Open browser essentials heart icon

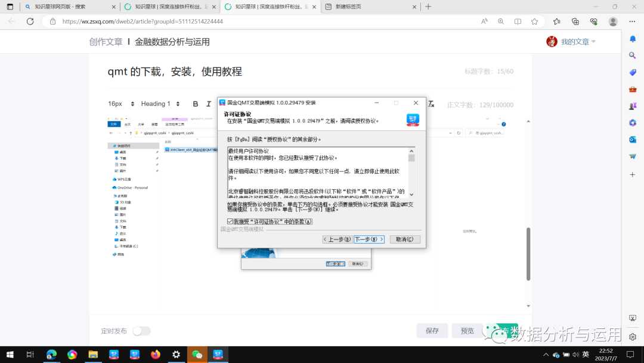pos(593,21)
